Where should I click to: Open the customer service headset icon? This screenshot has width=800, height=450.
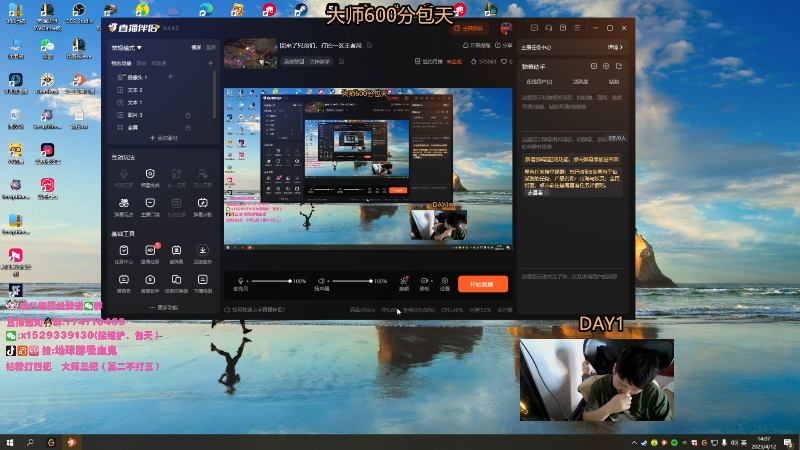click(548, 28)
